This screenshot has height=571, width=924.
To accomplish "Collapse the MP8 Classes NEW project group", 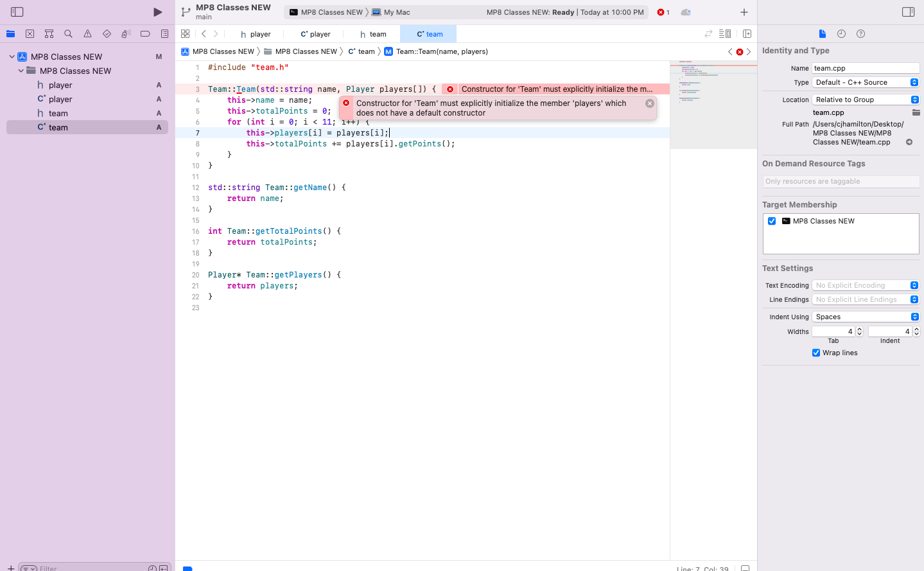I will click(x=12, y=56).
